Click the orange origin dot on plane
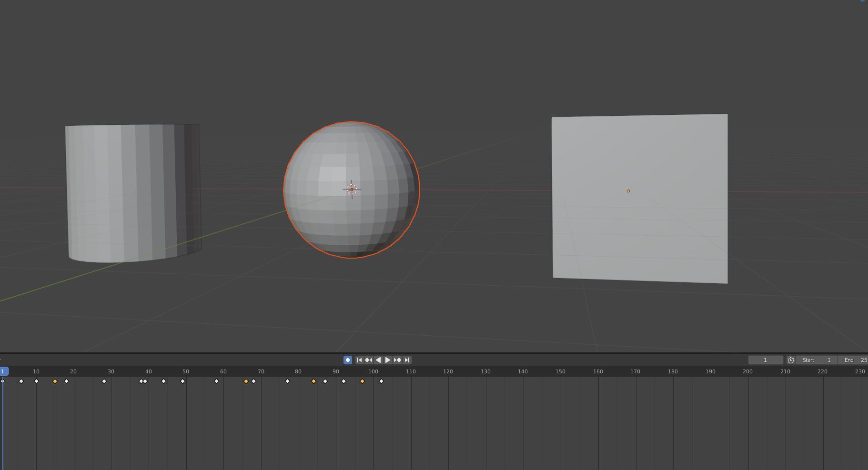Image resolution: width=868 pixels, height=470 pixels. point(628,191)
